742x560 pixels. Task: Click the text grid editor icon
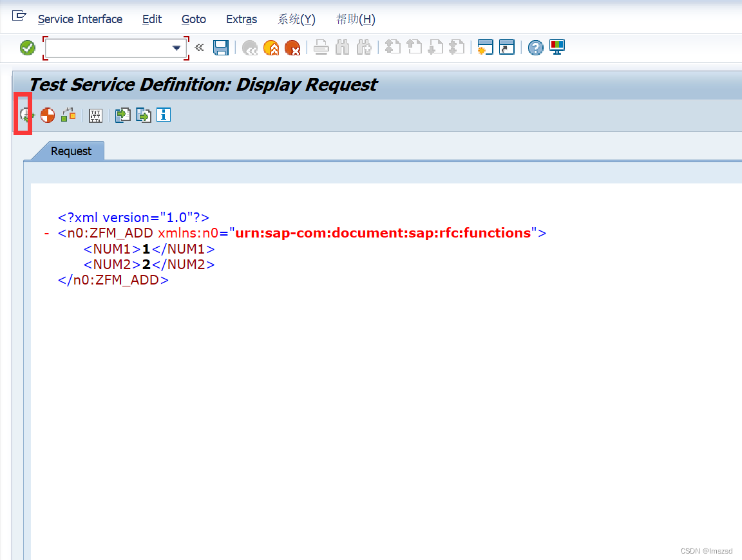[x=95, y=115]
